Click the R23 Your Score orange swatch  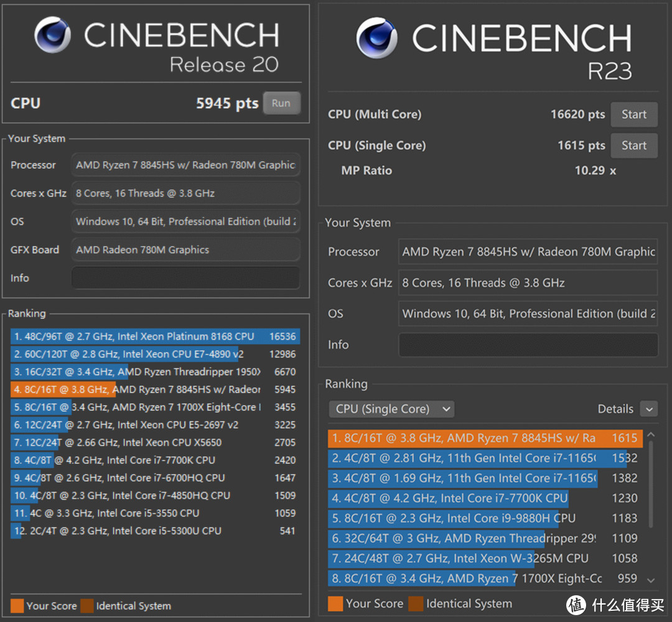click(335, 603)
